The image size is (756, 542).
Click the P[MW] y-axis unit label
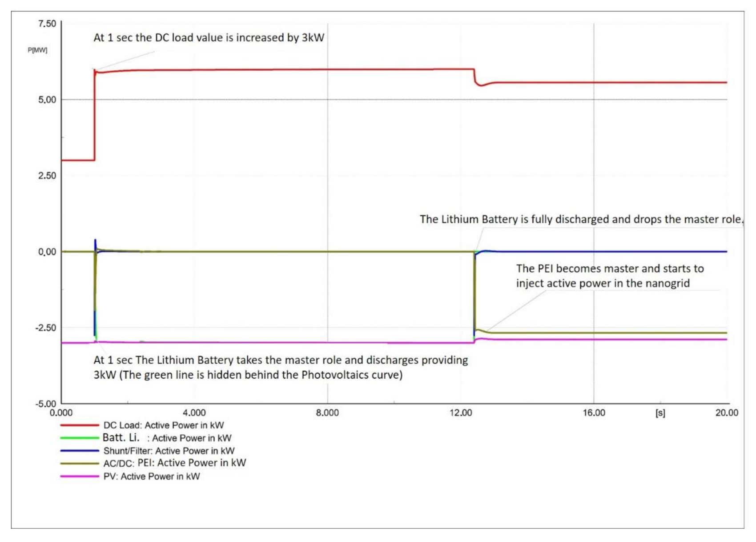pyautogui.click(x=37, y=50)
